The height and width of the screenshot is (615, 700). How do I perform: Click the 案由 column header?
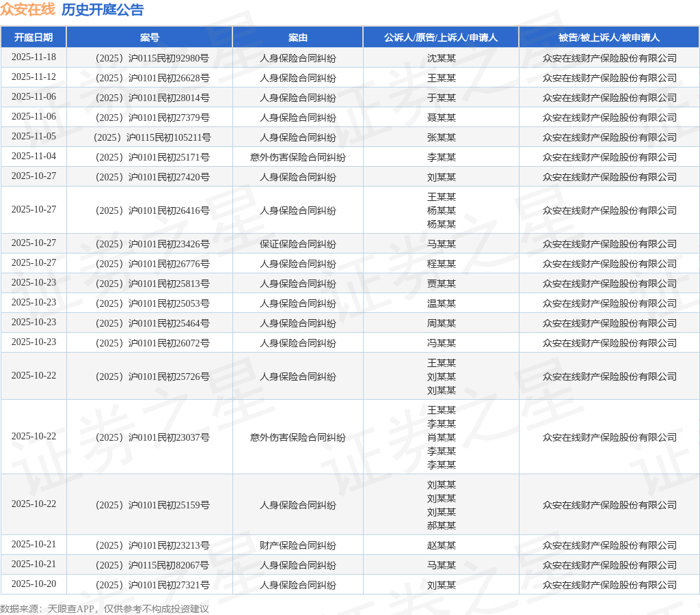point(298,38)
